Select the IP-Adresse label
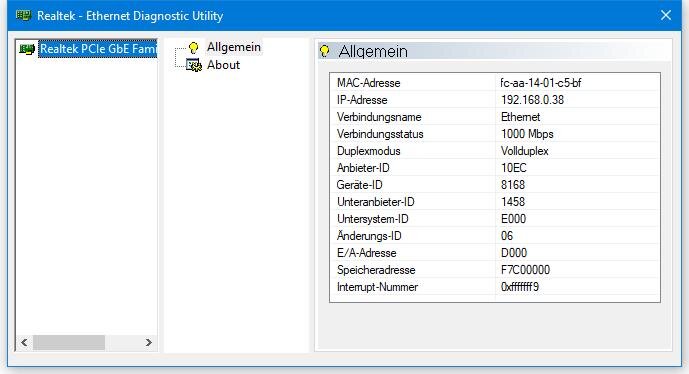This screenshot has height=374, width=689. (x=362, y=100)
